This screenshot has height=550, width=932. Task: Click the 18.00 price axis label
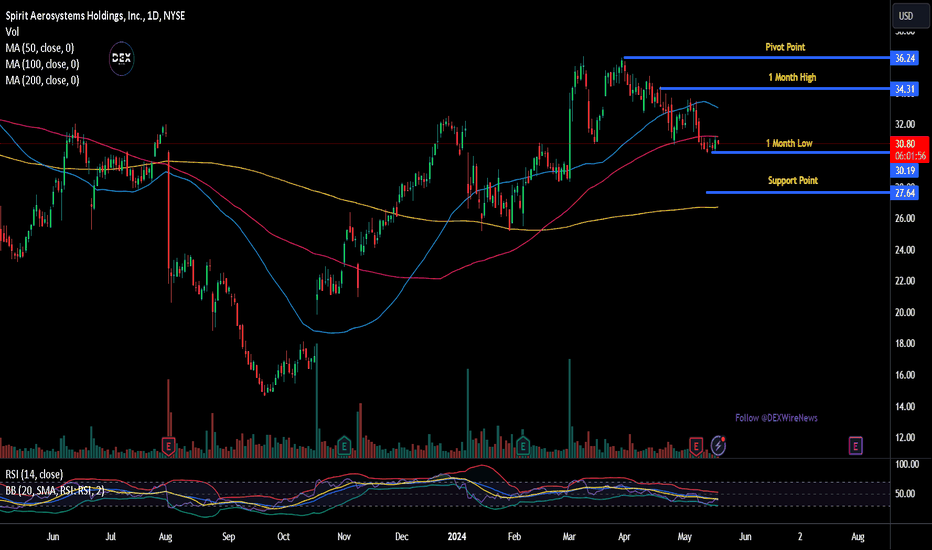(905, 343)
